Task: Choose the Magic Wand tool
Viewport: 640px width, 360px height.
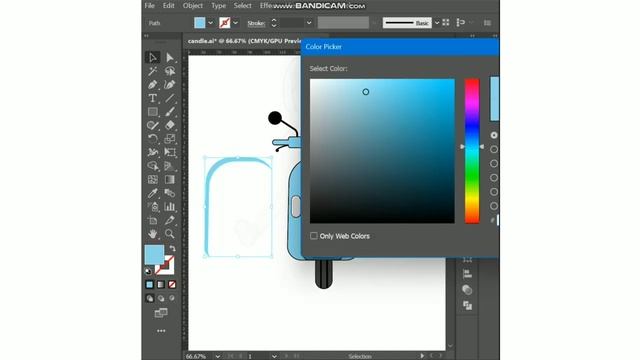Action: [x=153, y=71]
